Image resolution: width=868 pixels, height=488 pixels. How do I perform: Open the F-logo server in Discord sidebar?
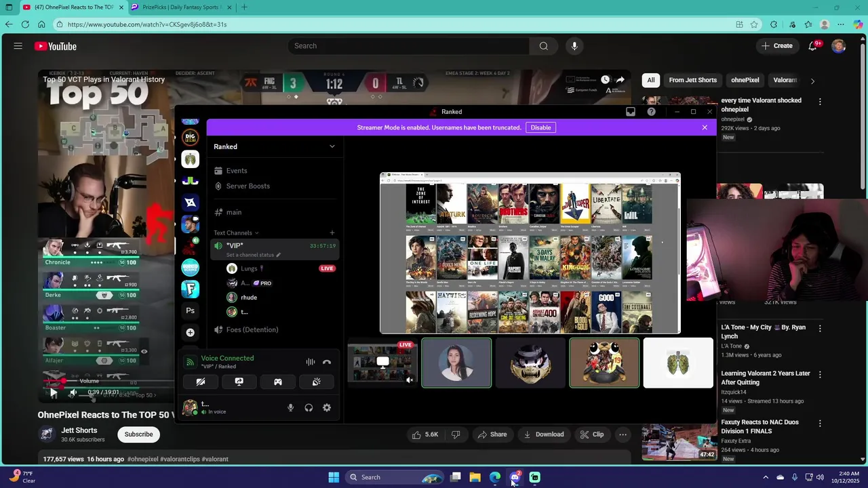191,289
